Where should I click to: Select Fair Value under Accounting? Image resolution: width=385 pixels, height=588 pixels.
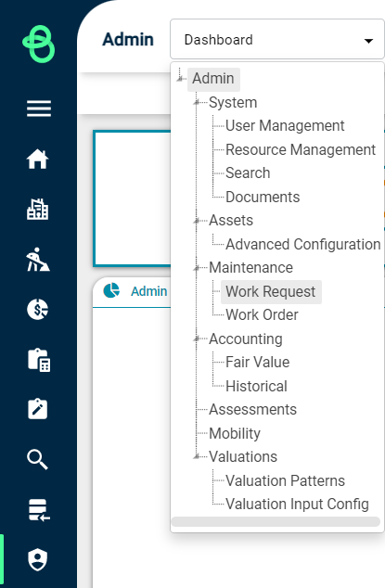(257, 363)
